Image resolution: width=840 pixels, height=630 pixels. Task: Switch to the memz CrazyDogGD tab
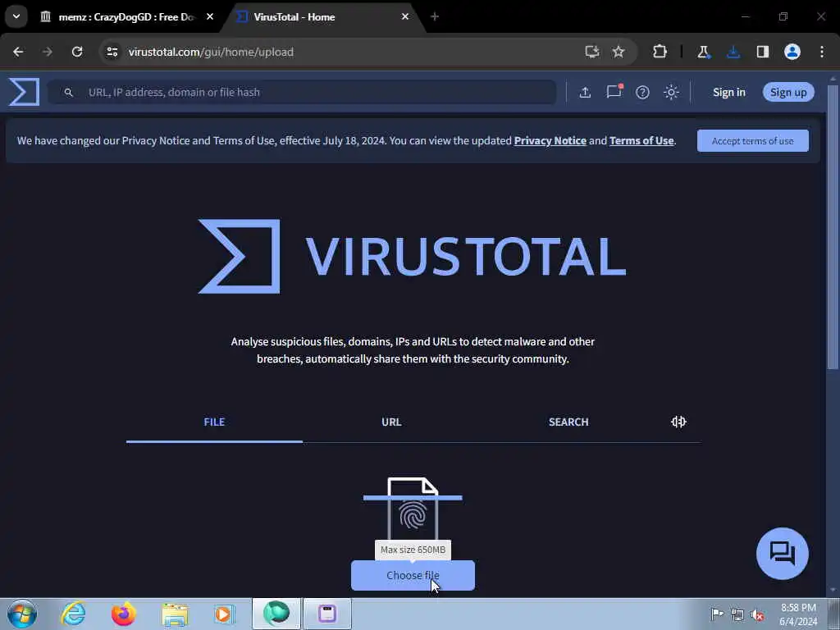click(x=126, y=17)
